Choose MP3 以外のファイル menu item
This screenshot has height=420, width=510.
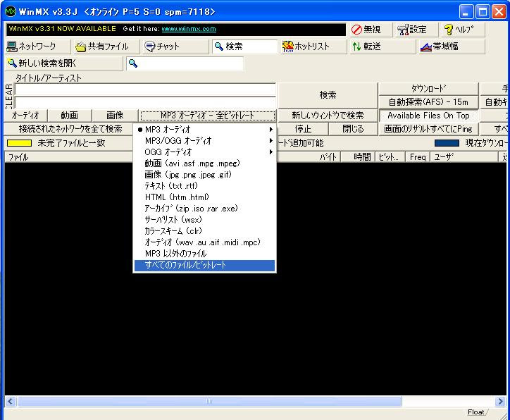coord(204,254)
